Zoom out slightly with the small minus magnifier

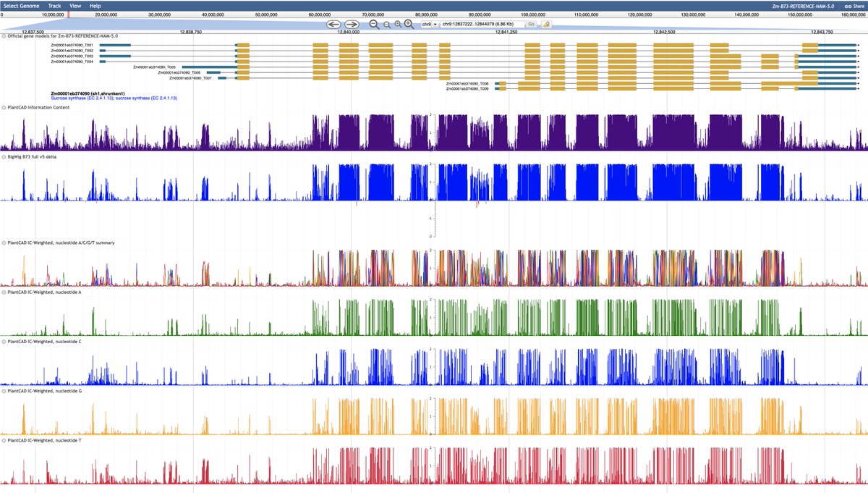click(x=386, y=25)
